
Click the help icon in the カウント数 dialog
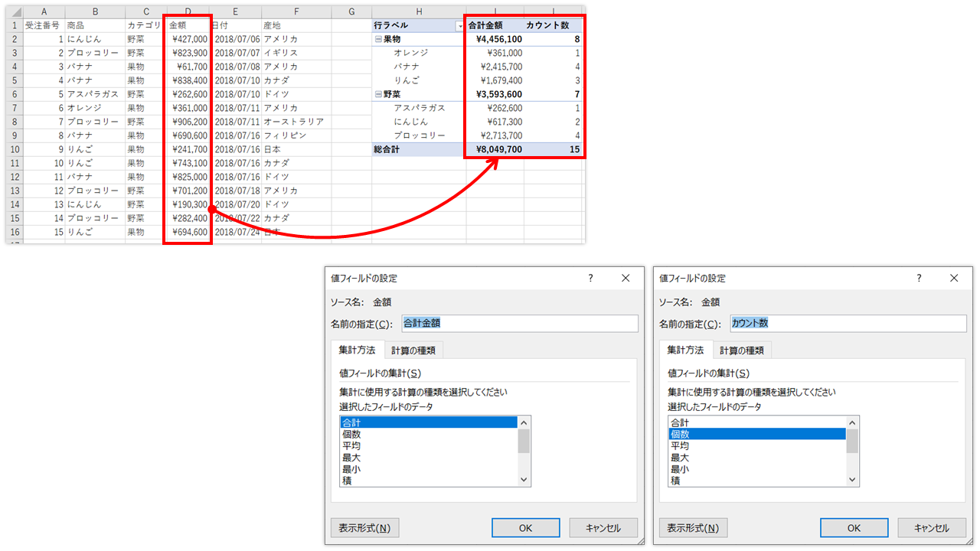pos(920,279)
